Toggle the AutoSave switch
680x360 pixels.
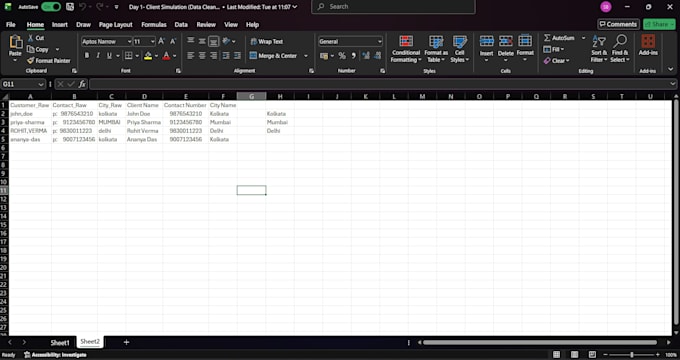click(x=51, y=7)
